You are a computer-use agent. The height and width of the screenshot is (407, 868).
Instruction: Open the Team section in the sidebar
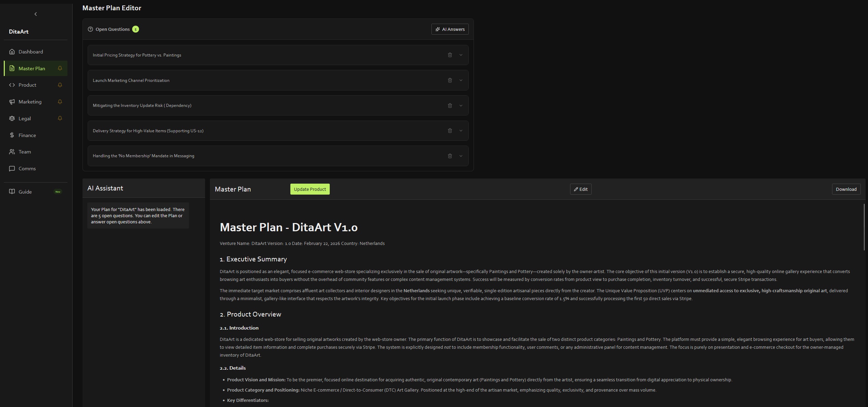tap(25, 151)
